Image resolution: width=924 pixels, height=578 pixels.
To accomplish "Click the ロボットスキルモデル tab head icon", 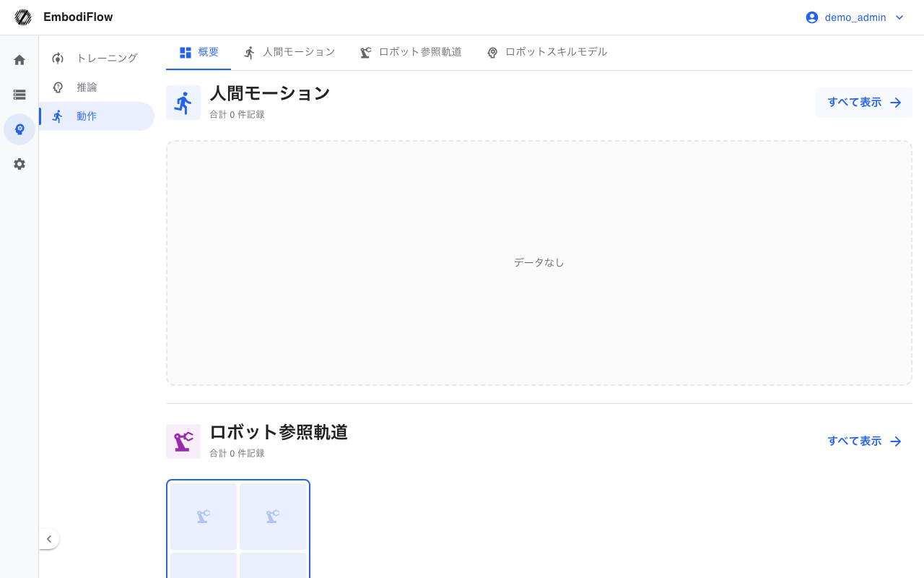I will pos(492,53).
